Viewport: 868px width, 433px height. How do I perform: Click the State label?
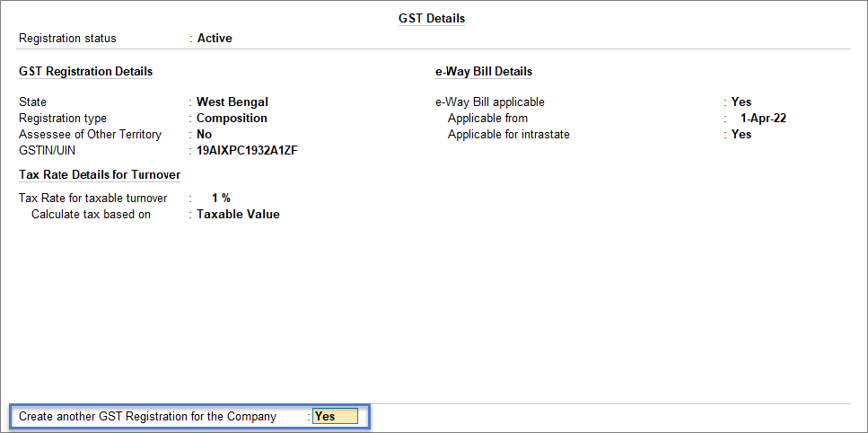coord(32,102)
